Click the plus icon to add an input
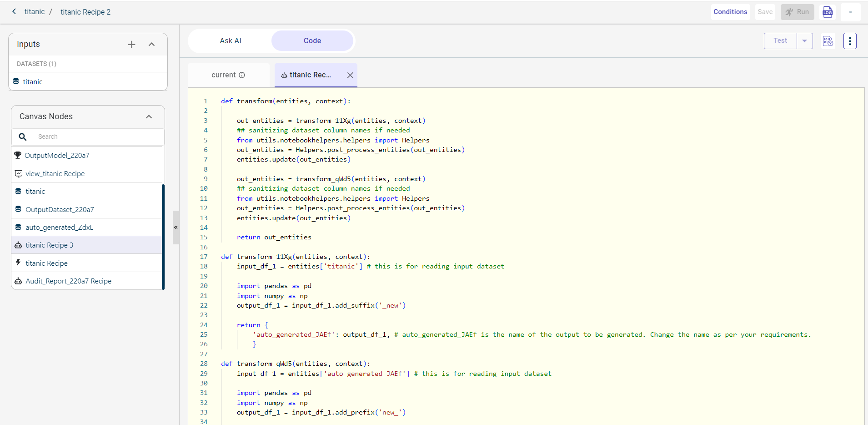 (131, 44)
